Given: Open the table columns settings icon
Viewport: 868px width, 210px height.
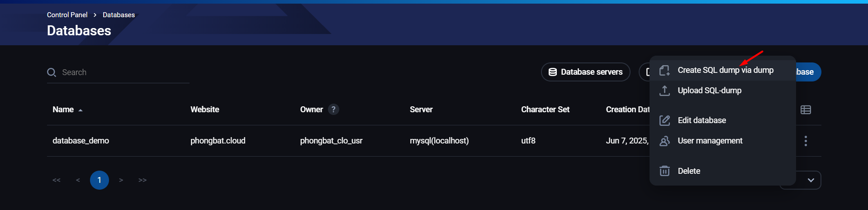Looking at the screenshot, I should click(806, 110).
